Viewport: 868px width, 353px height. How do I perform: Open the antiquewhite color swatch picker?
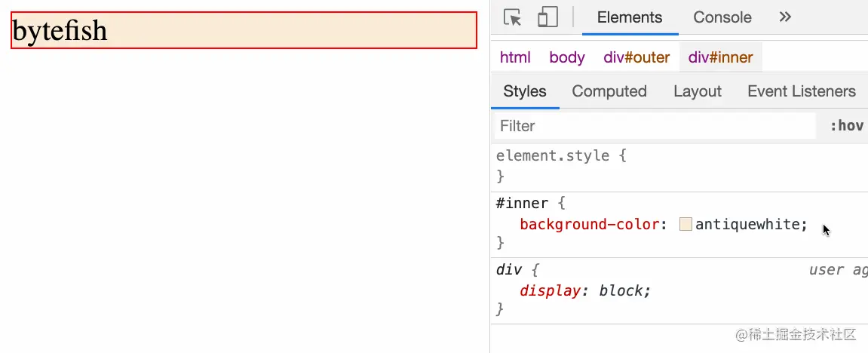[686, 224]
